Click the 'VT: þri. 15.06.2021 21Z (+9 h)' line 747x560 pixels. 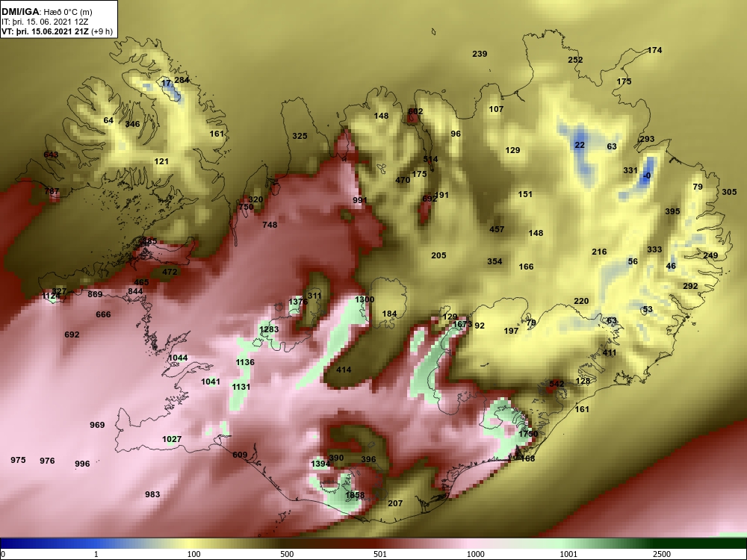pos(58,31)
